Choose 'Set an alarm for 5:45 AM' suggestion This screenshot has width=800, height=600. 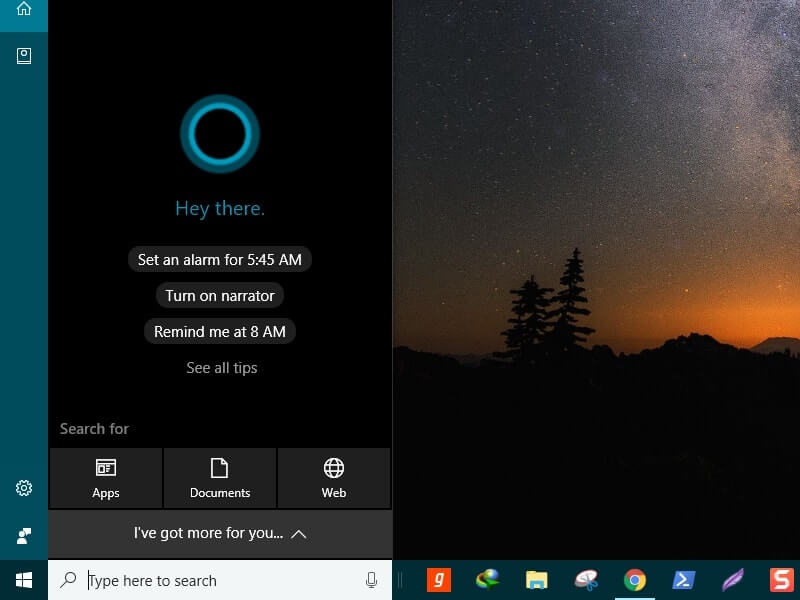coord(220,260)
